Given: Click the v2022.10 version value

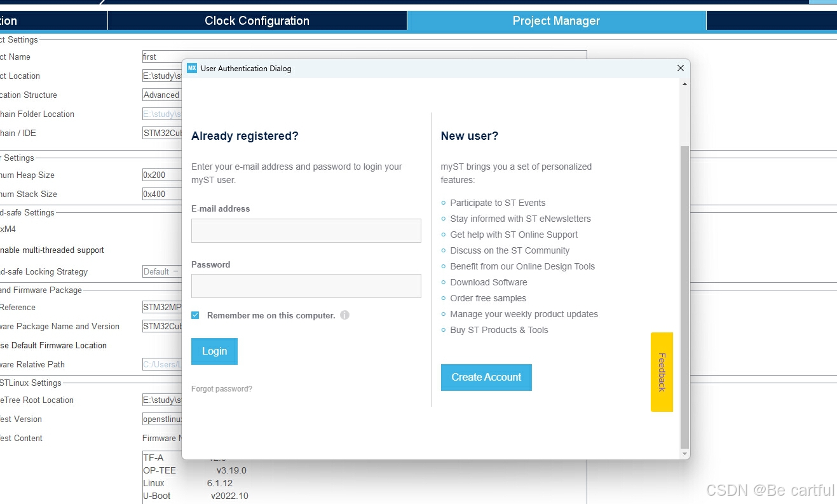Looking at the screenshot, I should coord(229,496).
